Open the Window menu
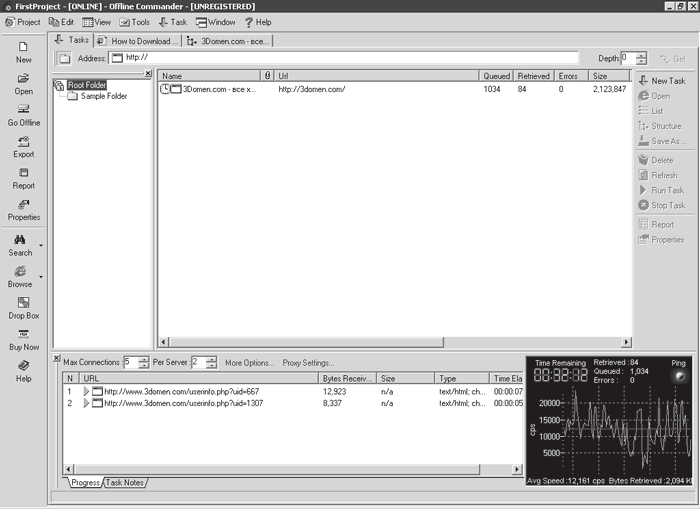 click(x=216, y=22)
